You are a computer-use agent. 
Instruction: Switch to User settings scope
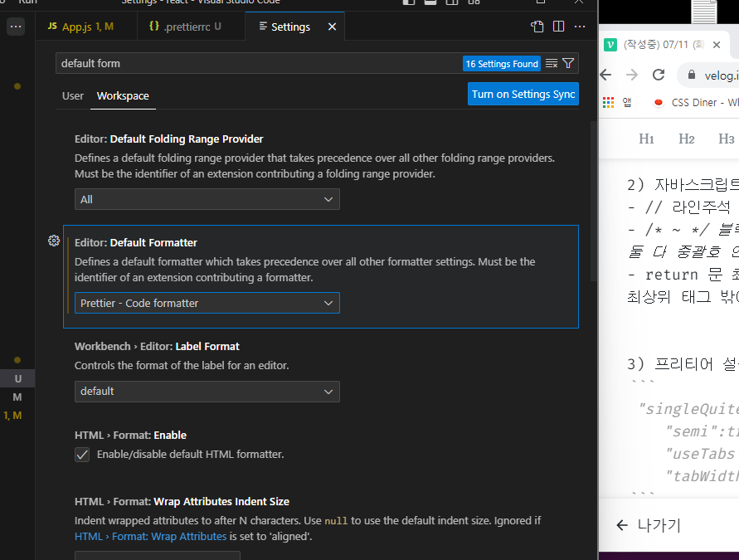click(73, 95)
